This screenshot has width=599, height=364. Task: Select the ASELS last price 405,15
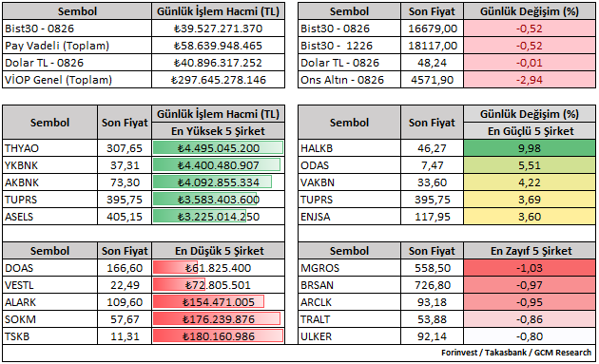pyautogui.click(x=125, y=217)
